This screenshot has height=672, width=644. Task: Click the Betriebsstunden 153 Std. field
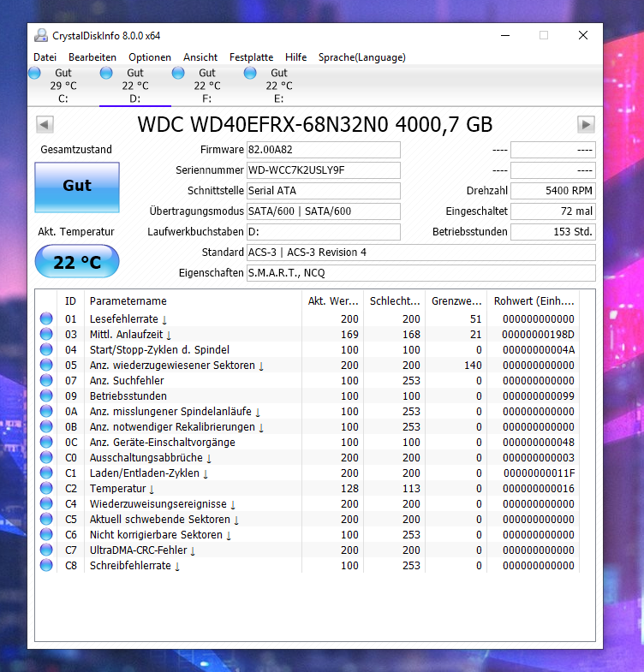point(553,232)
